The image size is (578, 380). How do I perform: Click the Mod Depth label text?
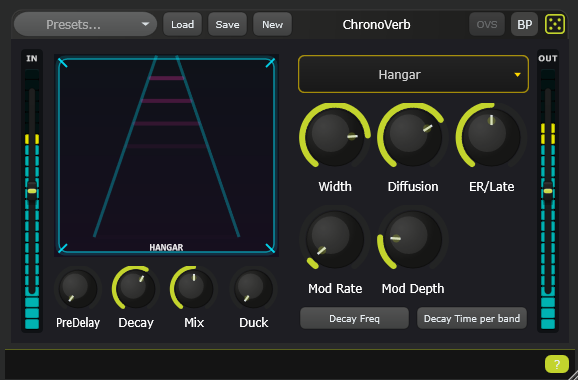click(x=413, y=289)
